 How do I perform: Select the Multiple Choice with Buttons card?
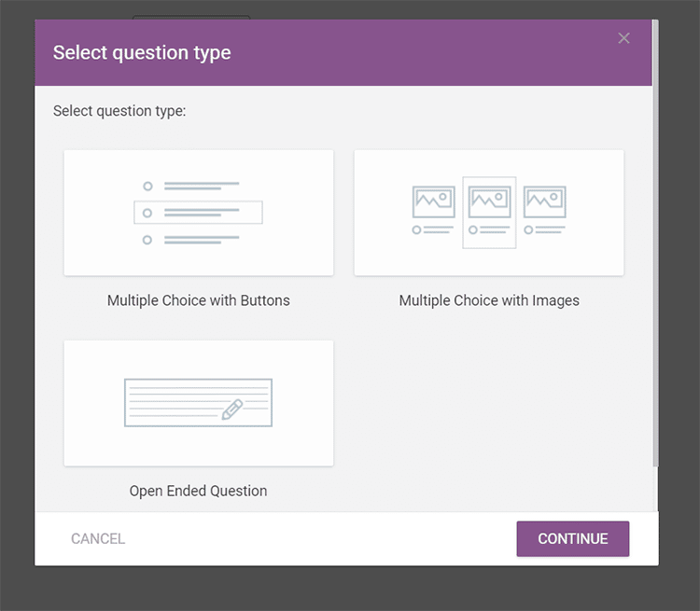coord(199,213)
